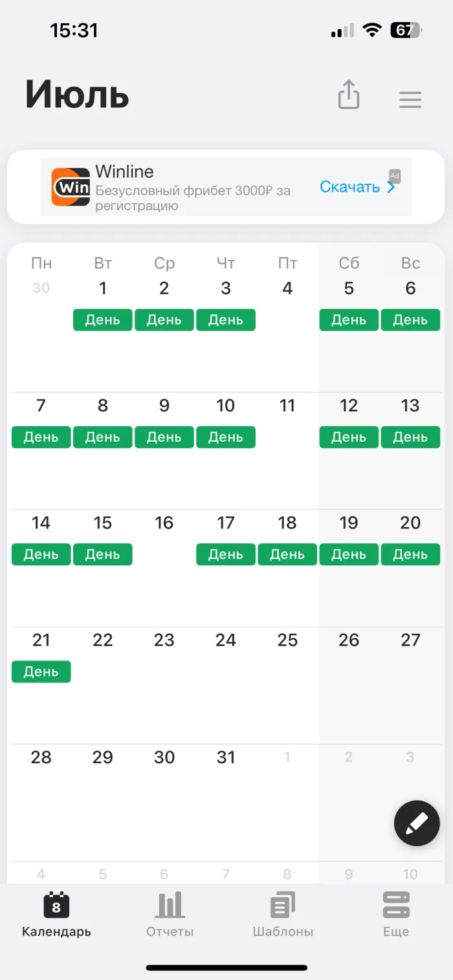Screen dimensions: 453x980
Task: Tap the День shift on July 13
Action: pyautogui.click(x=410, y=437)
